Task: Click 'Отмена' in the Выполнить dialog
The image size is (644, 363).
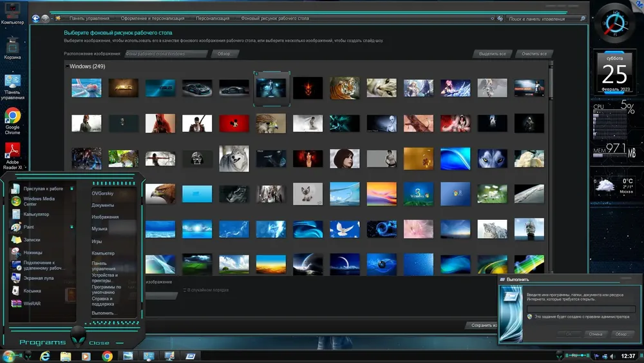Action: [x=596, y=334]
